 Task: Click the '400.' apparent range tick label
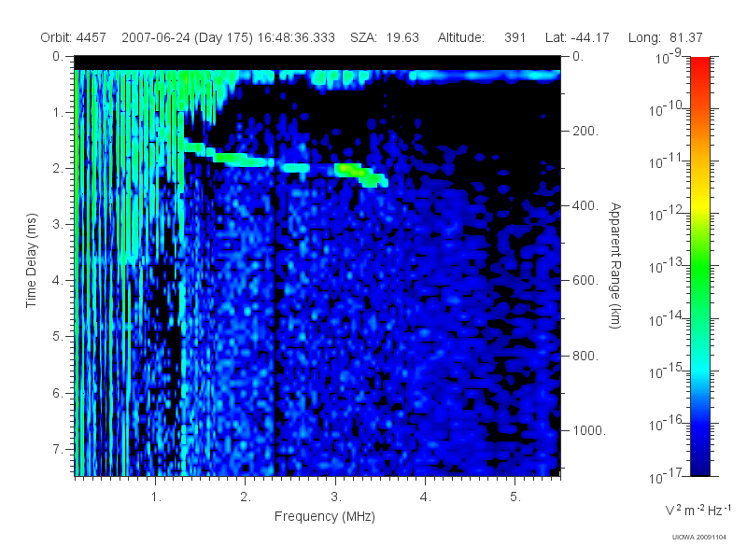[585, 205]
